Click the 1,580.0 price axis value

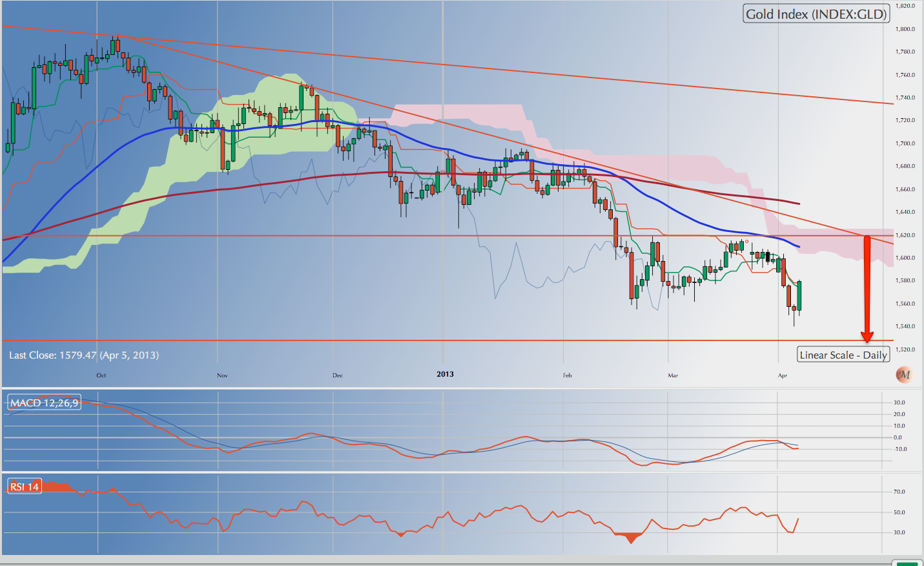click(x=905, y=280)
